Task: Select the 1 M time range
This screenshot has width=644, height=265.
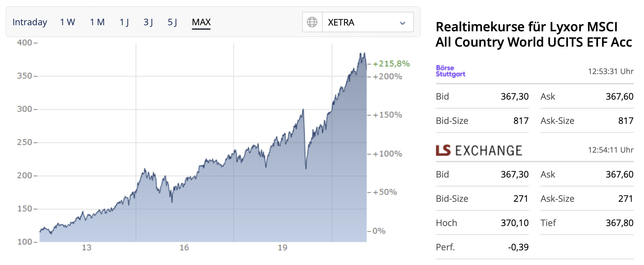Action: [97, 22]
